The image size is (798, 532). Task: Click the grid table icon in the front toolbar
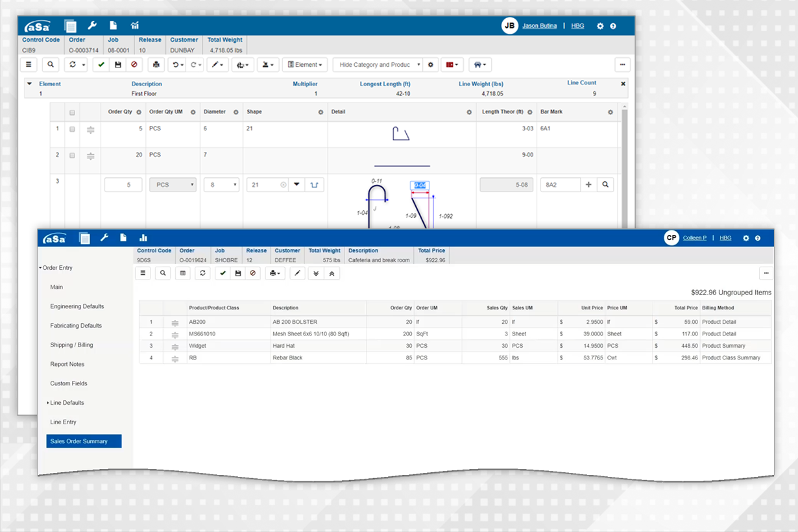183,273
